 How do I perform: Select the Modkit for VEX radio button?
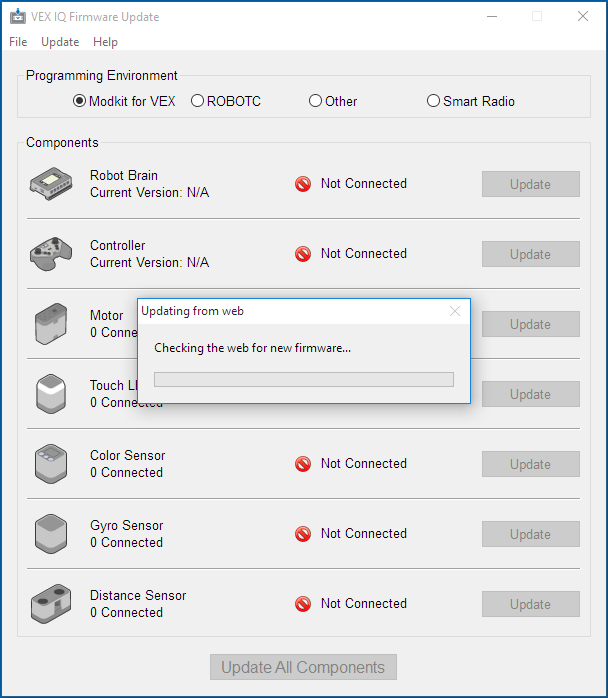(x=79, y=101)
